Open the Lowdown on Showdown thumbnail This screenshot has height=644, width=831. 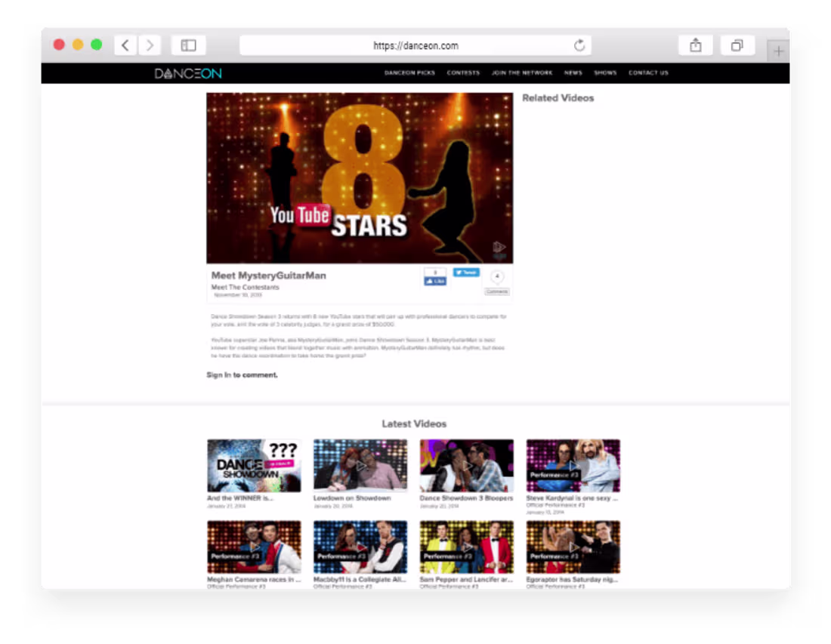tap(360, 466)
